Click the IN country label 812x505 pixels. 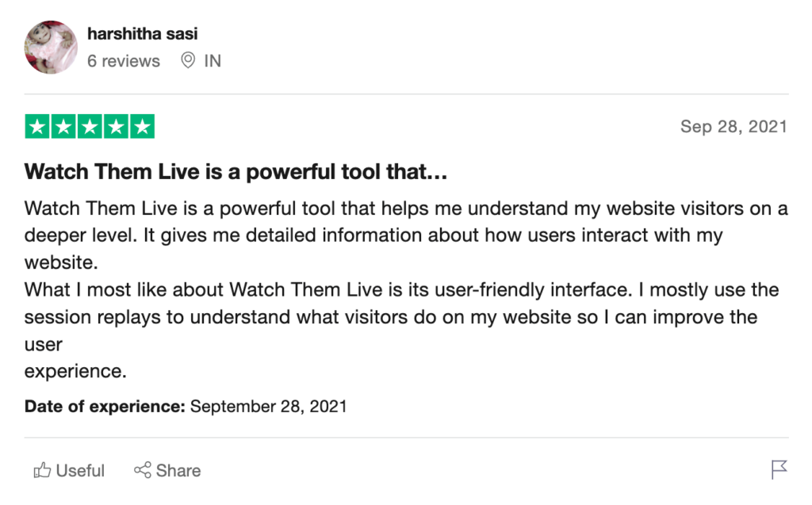pos(213,61)
